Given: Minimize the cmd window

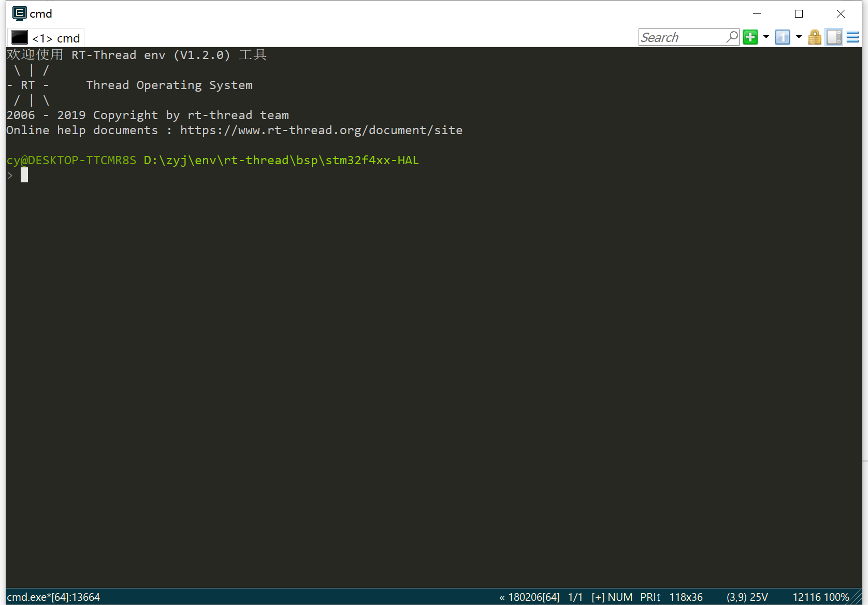Looking at the screenshot, I should [757, 13].
